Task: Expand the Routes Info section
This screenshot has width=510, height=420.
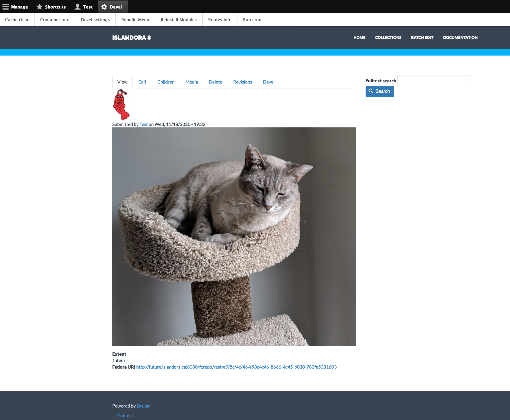Action: click(219, 19)
